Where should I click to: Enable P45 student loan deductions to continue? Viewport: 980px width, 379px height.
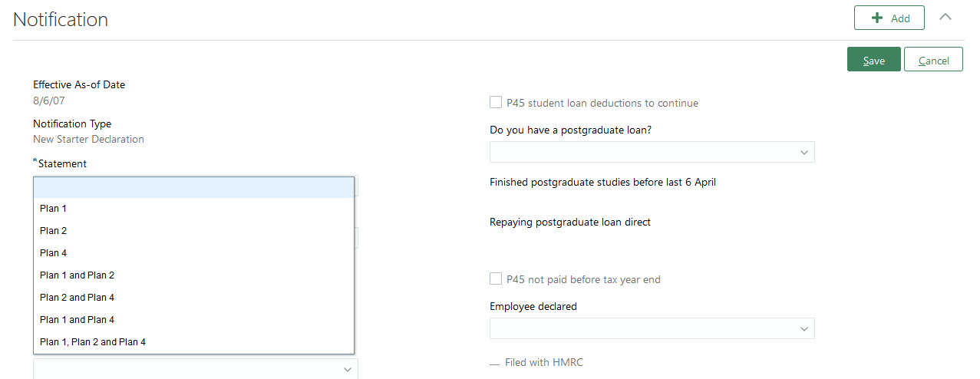496,103
